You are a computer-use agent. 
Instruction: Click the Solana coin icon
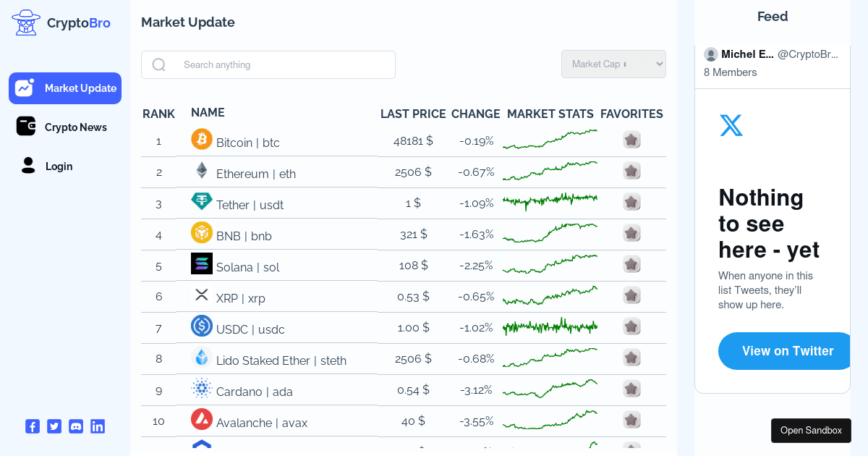coord(202,263)
